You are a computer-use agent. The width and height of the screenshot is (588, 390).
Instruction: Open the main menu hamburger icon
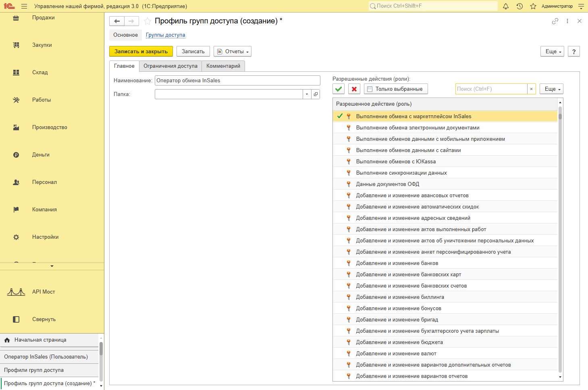coord(24,6)
